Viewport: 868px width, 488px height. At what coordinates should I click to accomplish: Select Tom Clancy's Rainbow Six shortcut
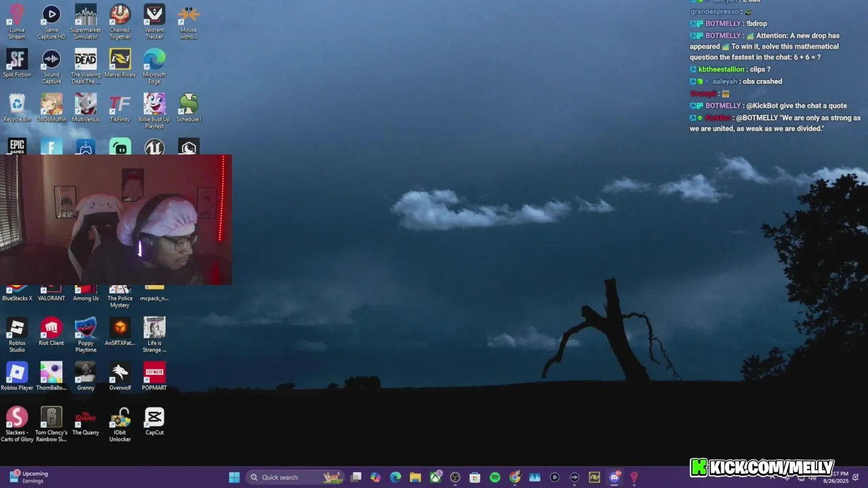(52, 424)
